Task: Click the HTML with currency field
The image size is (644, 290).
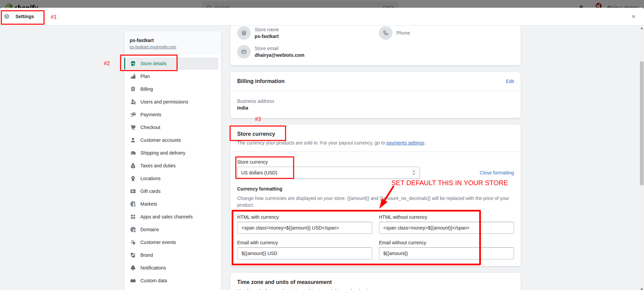Action: pyautogui.click(x=304, y=228)
